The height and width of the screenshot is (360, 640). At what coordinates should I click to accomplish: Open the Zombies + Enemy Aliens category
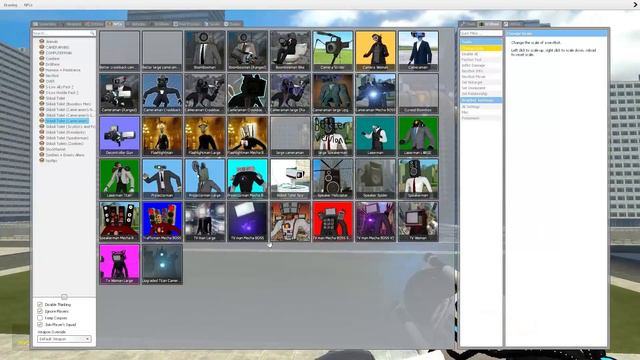point(65,155)
